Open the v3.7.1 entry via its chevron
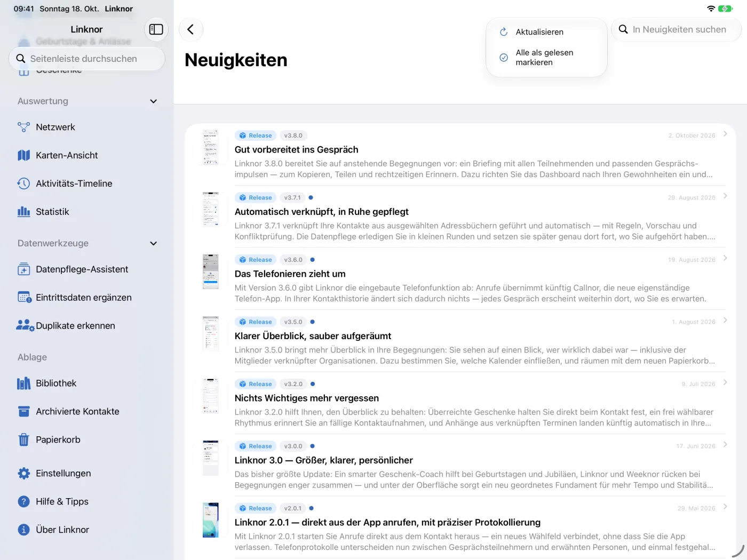 pos(725,196)
